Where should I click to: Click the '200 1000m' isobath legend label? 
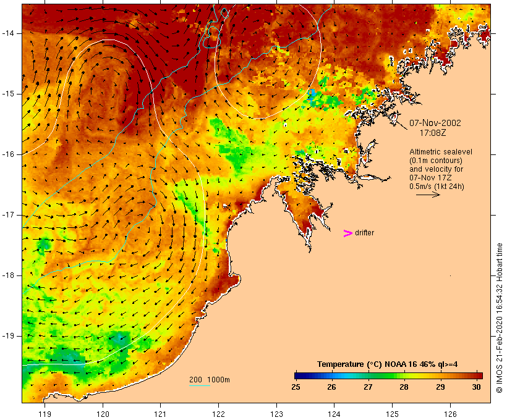210,380
